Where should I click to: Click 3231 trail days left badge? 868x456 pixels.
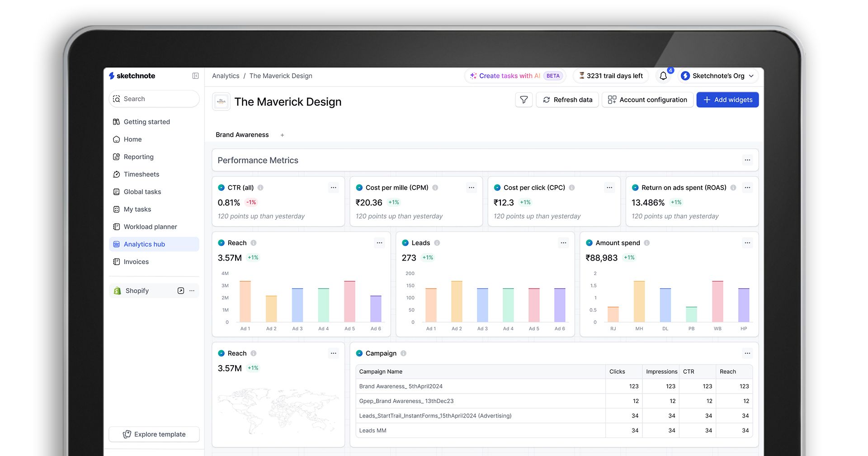611,76
